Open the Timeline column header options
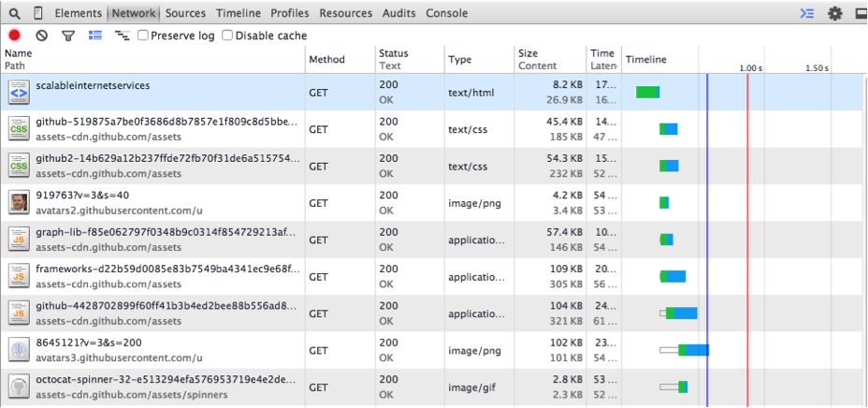Image resolution: width=868 pixels, height=408 pixels. click(646, 59)
